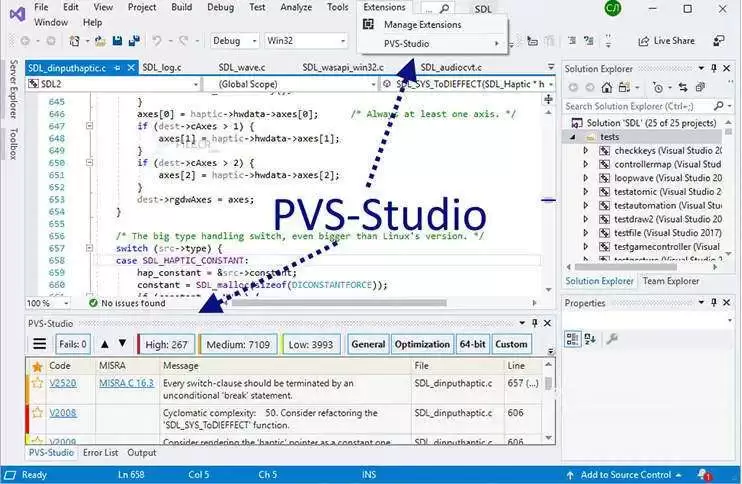Go to next message arrow

[123, 343]
